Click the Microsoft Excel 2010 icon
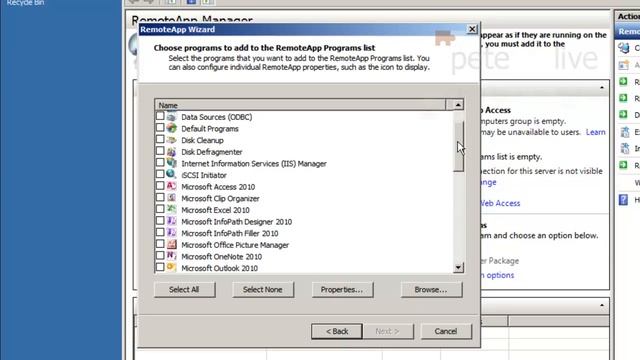This screenshot has width=640, height=360. coord(171,210)
